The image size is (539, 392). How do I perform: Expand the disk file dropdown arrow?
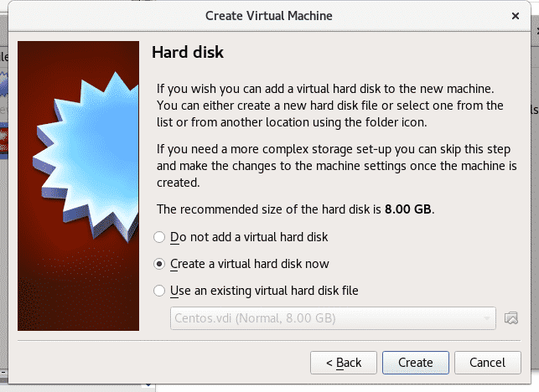click(x=486, y=318)
